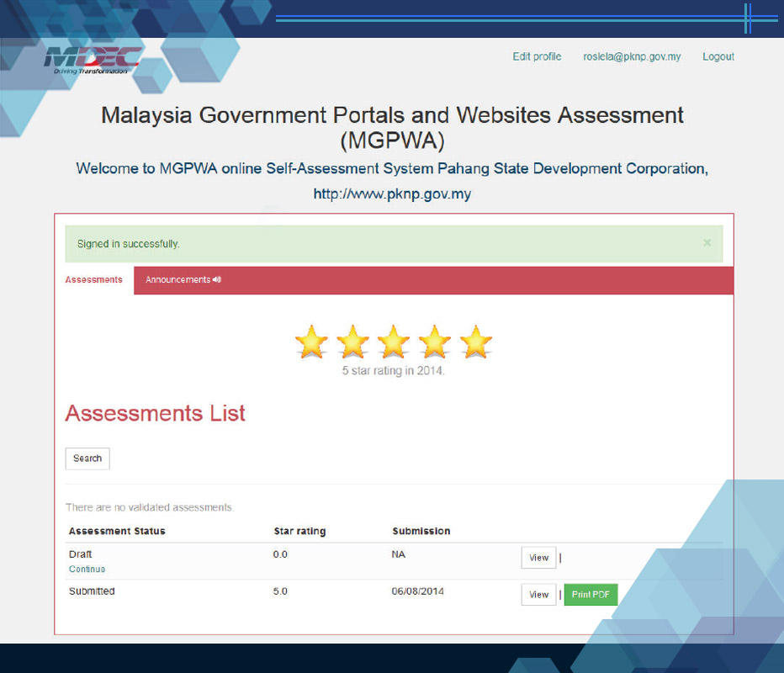Click the speaker icon beside Announcements
784x673 pixels.
pyautogui.click(x=217, y=280)
